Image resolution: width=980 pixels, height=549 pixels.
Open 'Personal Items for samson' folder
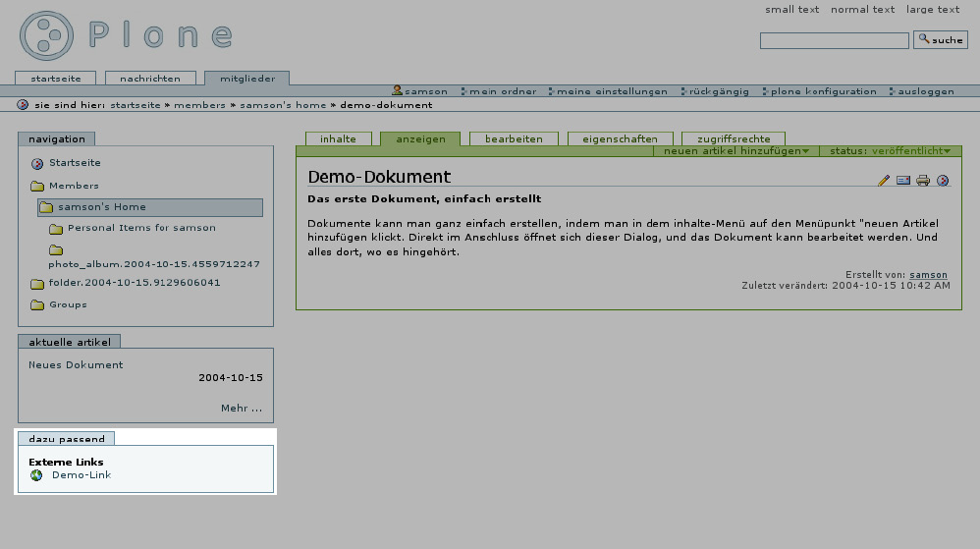pos(141,228)
